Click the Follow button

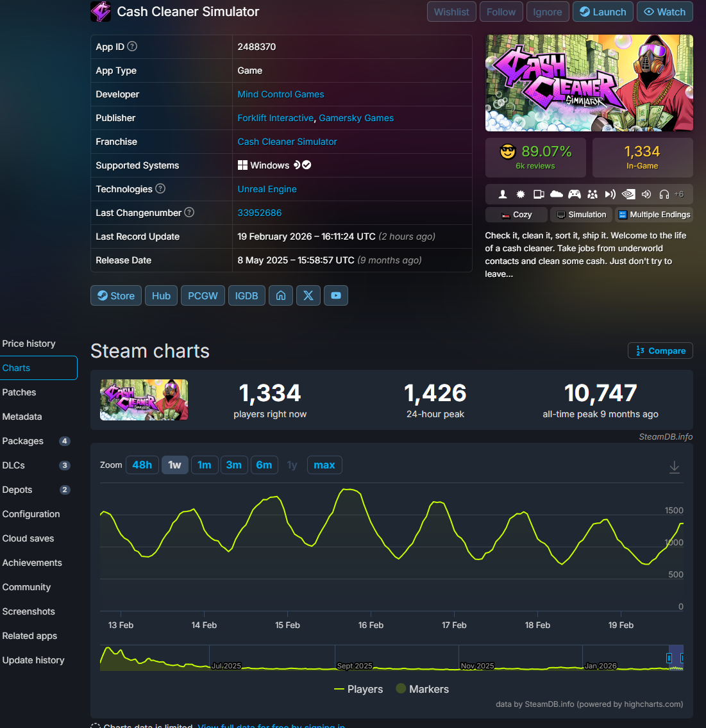501,12
